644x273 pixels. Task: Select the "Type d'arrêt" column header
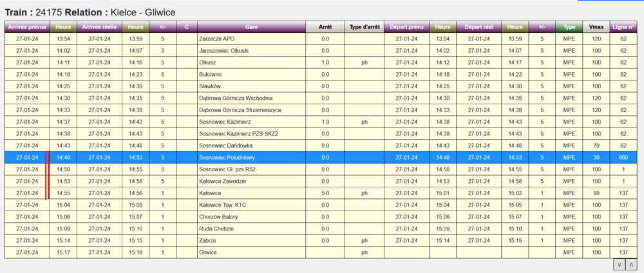click(364, 27)
